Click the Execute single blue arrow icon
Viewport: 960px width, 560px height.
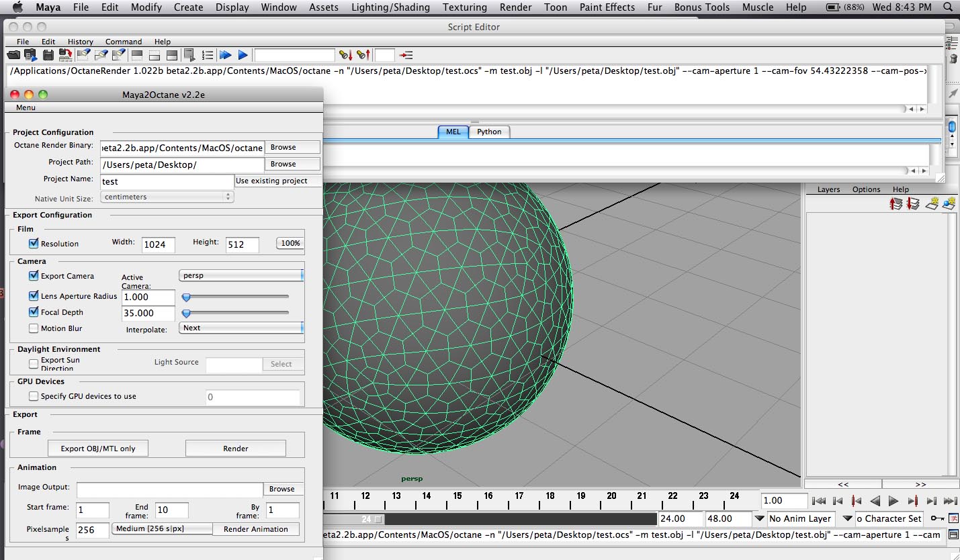pyautogui.click(x=243, y=55)
